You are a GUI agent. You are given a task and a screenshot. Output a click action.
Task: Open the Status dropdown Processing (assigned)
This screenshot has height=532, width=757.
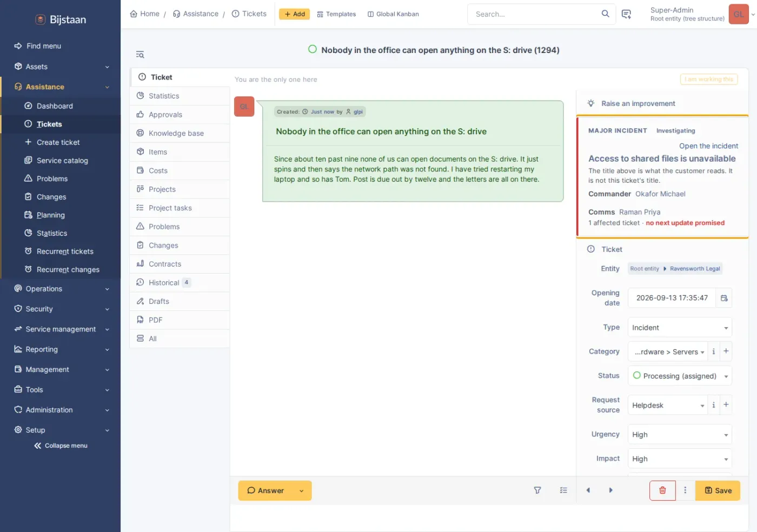coord(680,376)
